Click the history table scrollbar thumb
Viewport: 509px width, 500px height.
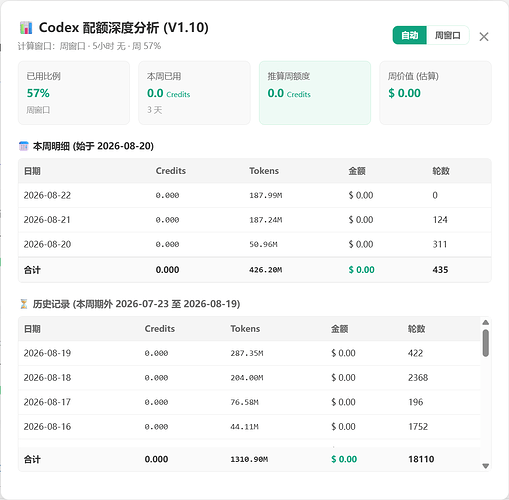pos(486,343)
